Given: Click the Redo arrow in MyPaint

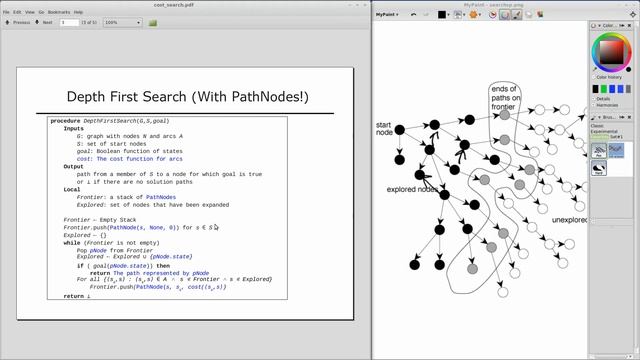Looking at the screenshot, I should pyautogui.click(x=426, y=15).
